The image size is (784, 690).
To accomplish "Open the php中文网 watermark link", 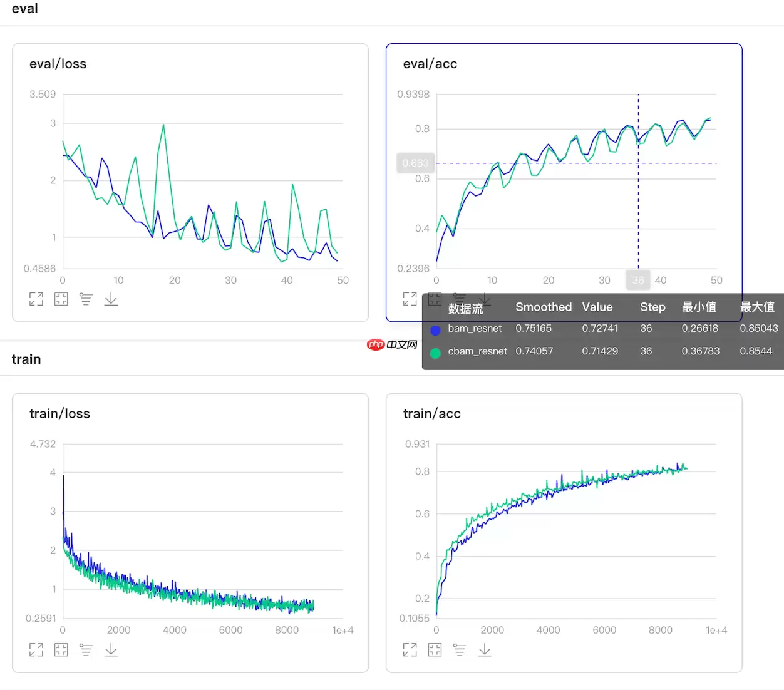I will pos(393,344).
